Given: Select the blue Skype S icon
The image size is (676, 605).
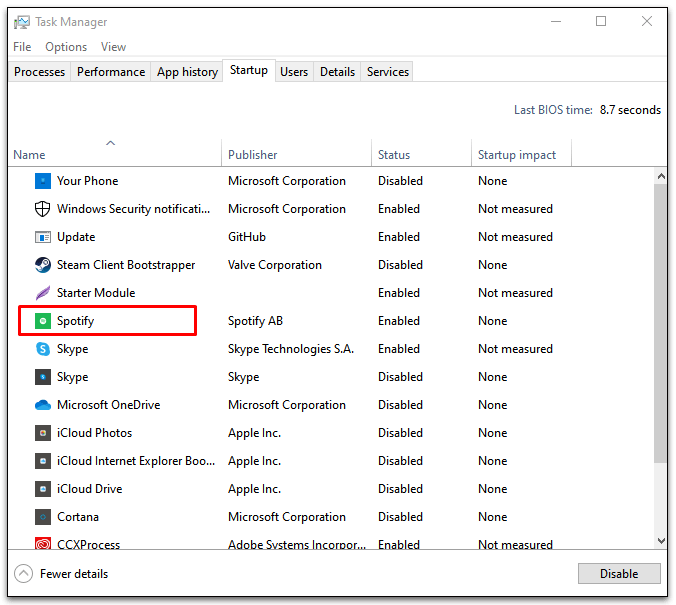Looking at the screenshot, I should pos(43,349).
